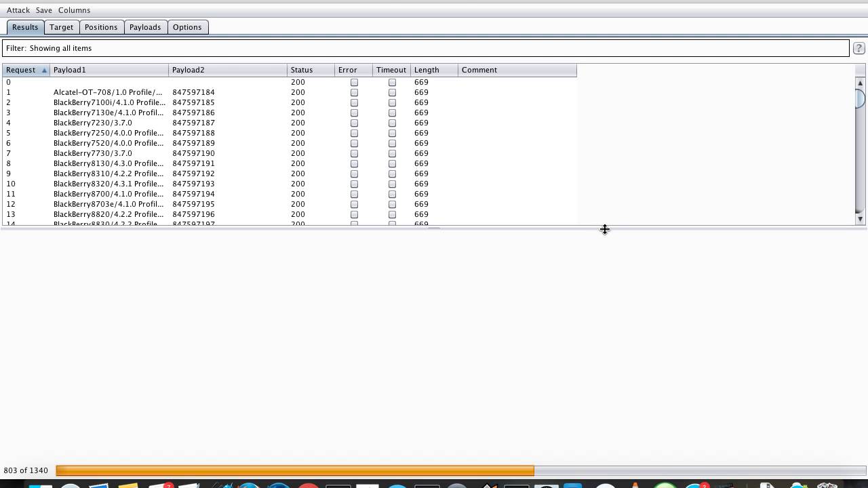The image size is (868, 488).
Task: Sort by the Comment column header
Action: click(517, 70)
